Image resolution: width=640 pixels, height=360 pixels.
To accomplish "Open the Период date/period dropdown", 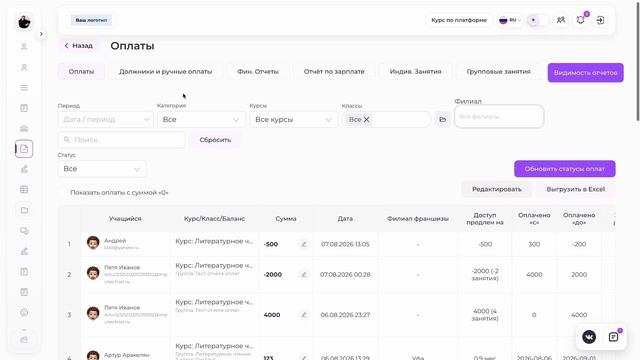I will tap(105, 120).
